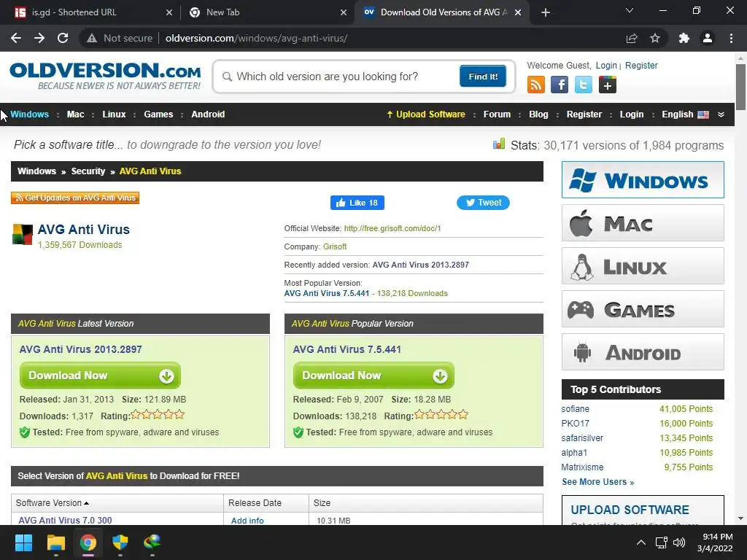Open Windows Start menu
This screenshot has width=747, height=560.
(x=23, y=542)
